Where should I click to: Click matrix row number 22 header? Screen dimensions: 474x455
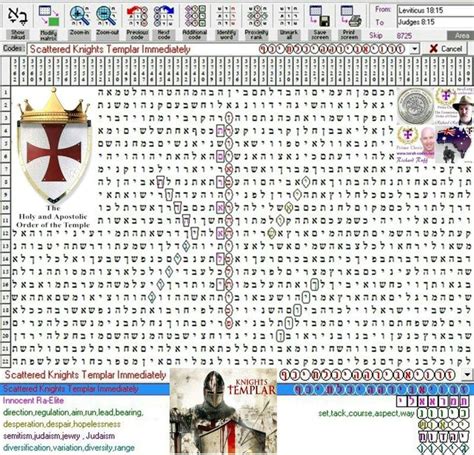[x=5, y=361]
